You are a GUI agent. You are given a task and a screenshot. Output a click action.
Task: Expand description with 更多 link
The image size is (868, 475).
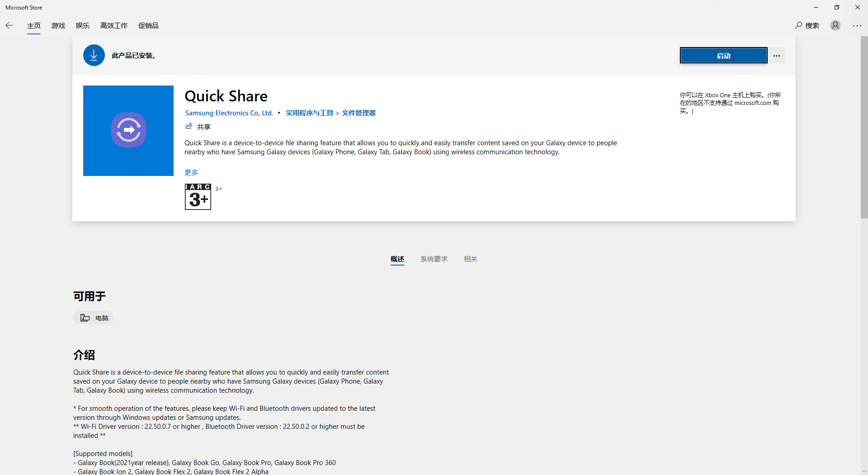pos(191,172)
